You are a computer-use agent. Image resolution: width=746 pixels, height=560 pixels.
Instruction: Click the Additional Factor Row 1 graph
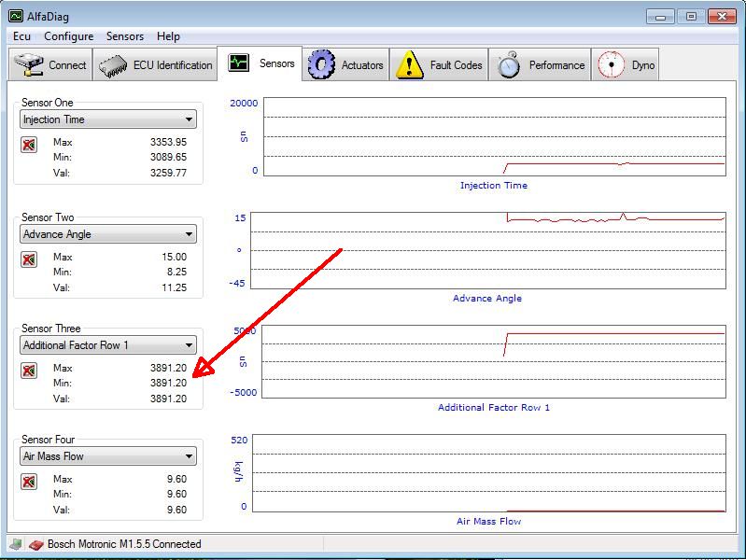tap(493, 362)
